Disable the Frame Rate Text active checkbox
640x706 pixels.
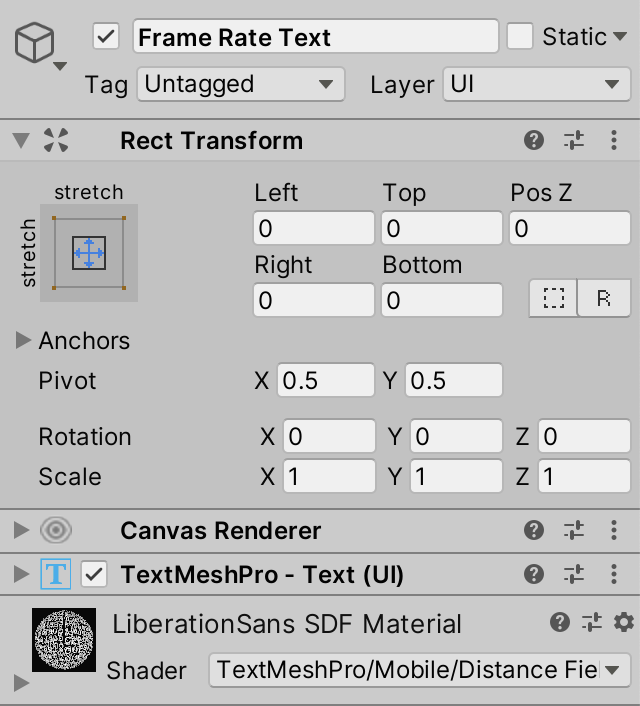point(106,37)
